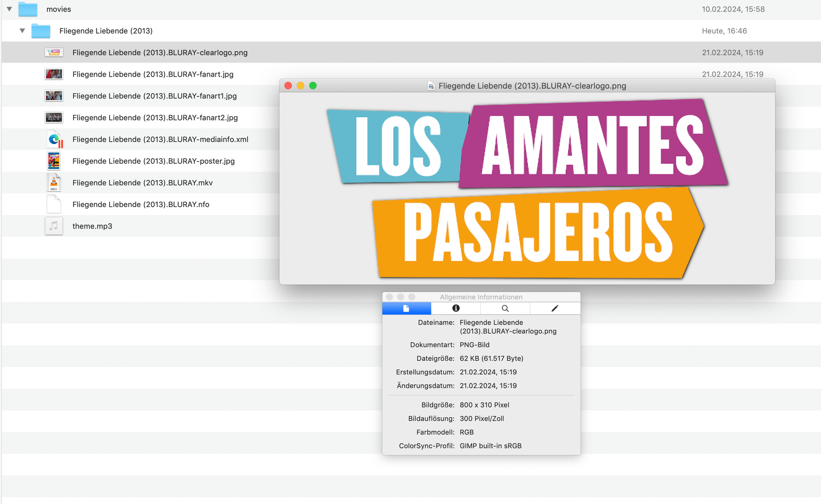
Task: Click the PNG-Bild document type value
Action: coord(474,345)
